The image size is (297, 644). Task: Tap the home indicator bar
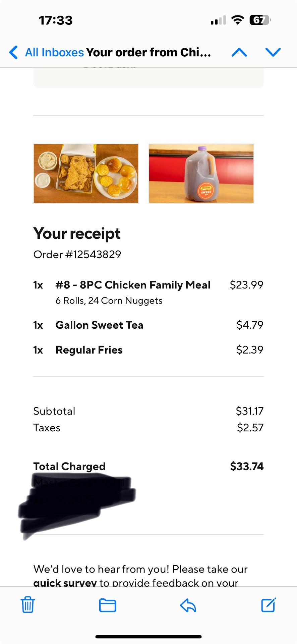[x=148, y=636]
